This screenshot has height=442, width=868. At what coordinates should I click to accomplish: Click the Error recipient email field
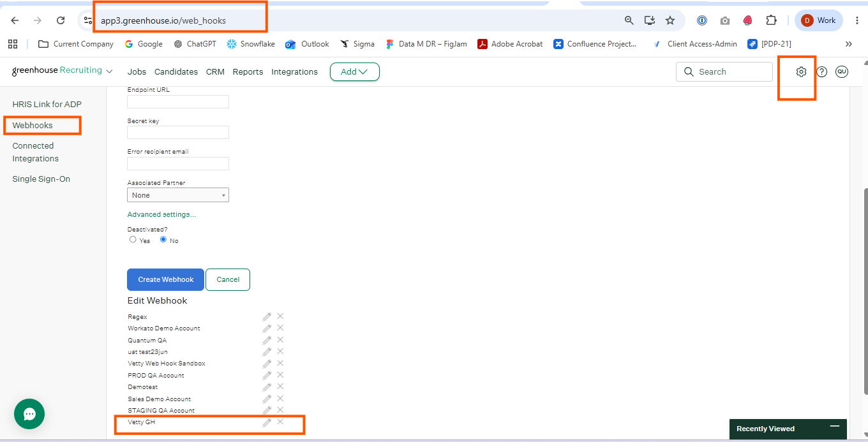click(x=178, y=163)
